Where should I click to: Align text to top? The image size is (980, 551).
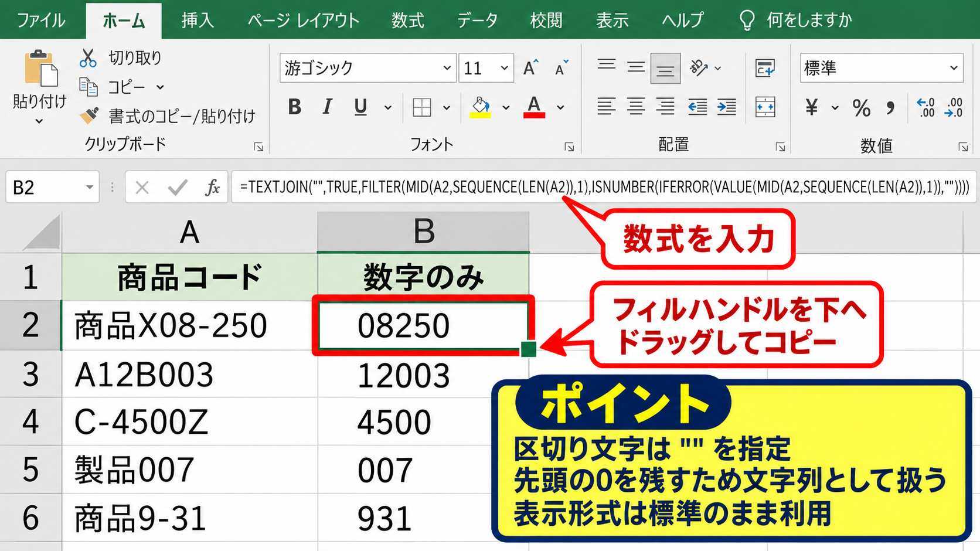607,64
